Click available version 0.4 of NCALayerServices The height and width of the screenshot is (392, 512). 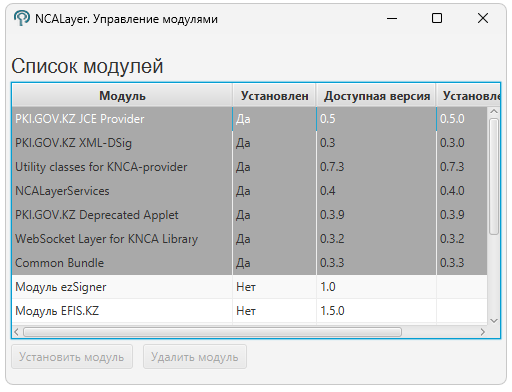click(x=328, y=191)
